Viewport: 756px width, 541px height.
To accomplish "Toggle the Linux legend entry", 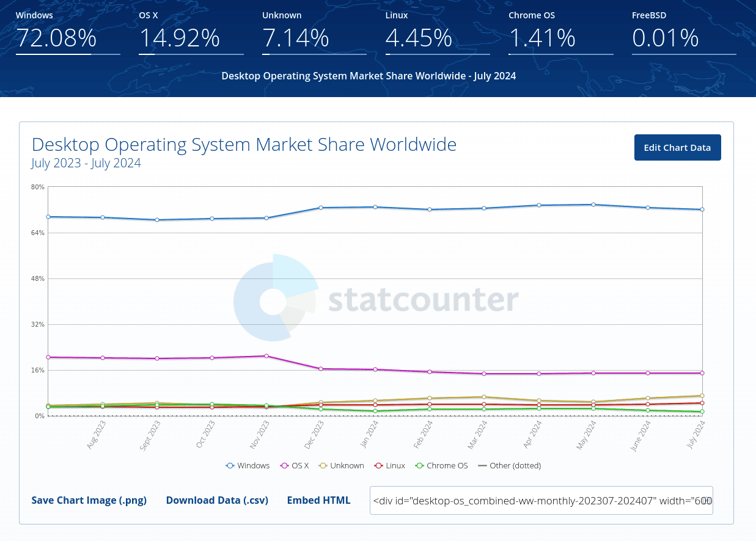I will click(x=390, y=465).
